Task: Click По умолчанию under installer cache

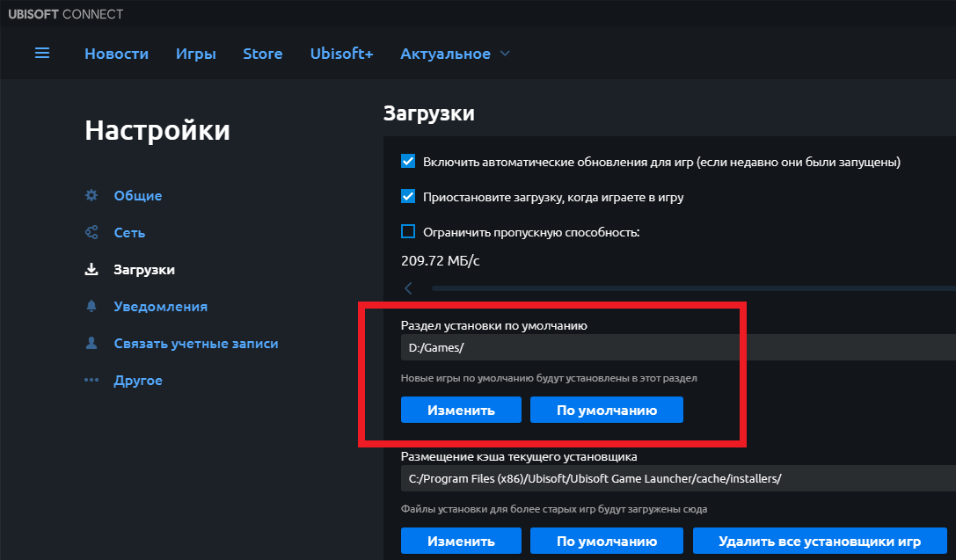Action: pyautogui.click(x=607, y=541)
